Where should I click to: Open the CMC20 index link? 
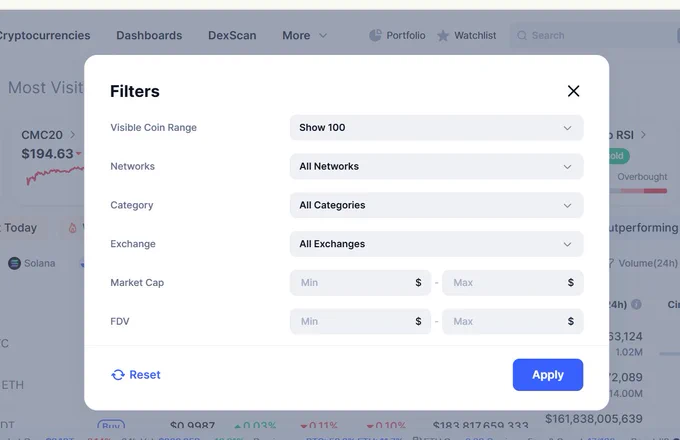coord(48,135)
